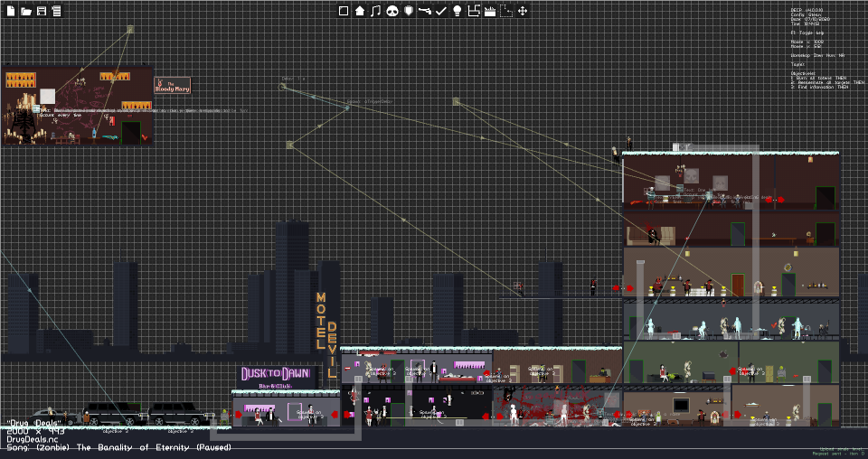
Task: Open the level list/properties icon
Action: (56, 11)
